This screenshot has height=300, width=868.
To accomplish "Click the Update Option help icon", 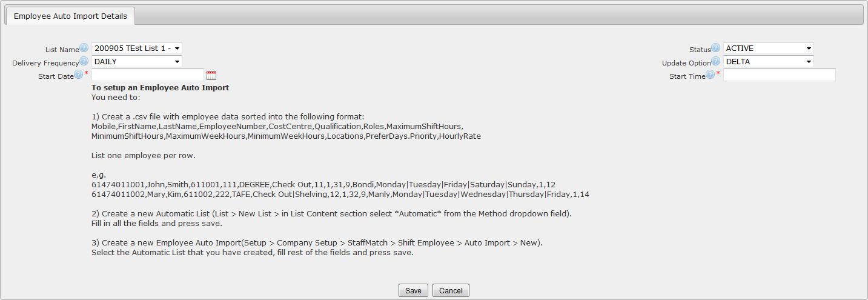I will tap(716, 61).
